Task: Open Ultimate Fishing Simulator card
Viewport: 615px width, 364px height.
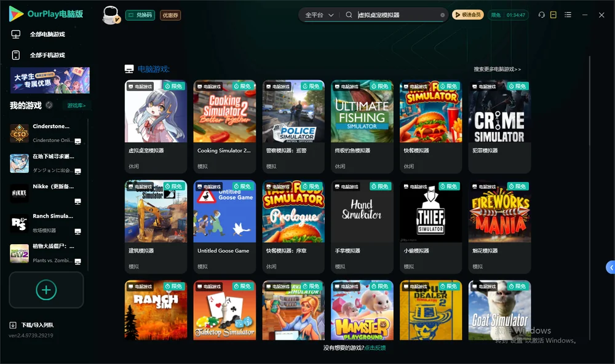Action: pyautogui.click(x=362, y=126)
